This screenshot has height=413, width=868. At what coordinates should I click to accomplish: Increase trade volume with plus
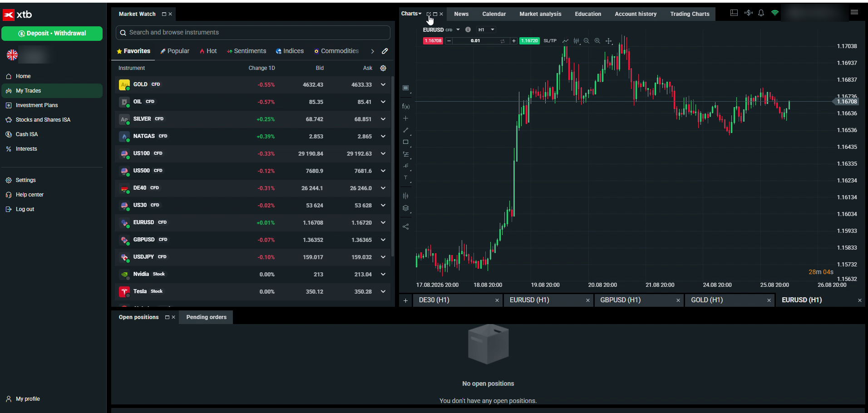(513, 41)
